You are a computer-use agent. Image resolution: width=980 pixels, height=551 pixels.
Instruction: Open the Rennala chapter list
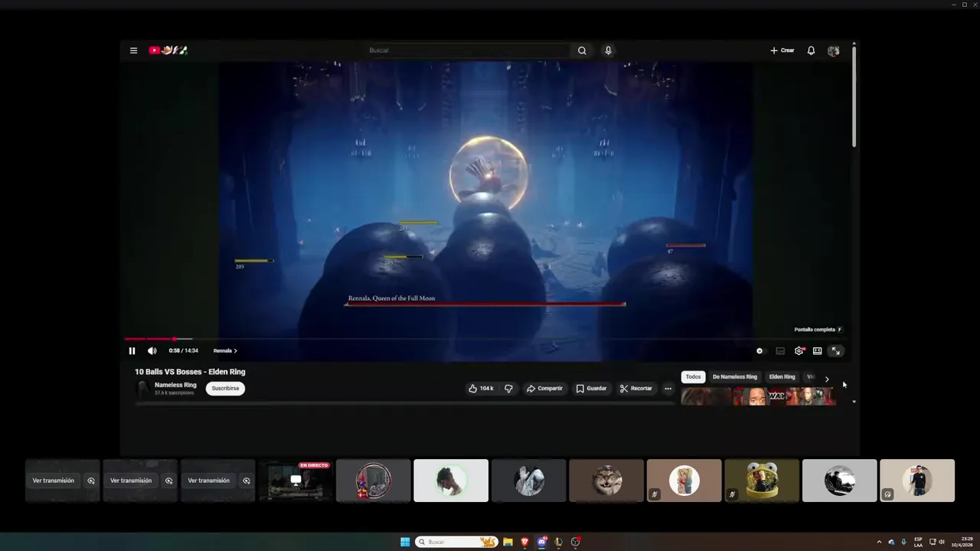click(225, 350)
